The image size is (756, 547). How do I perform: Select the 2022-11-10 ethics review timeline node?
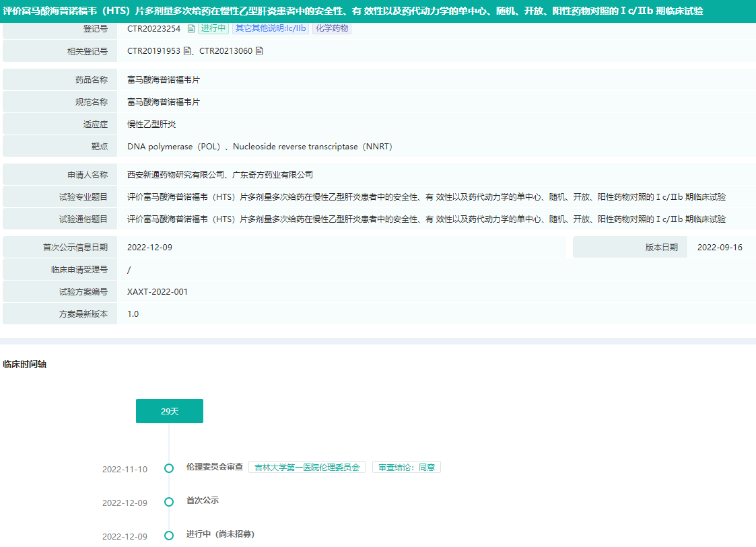pyautogui.click(x=169, y=468)
